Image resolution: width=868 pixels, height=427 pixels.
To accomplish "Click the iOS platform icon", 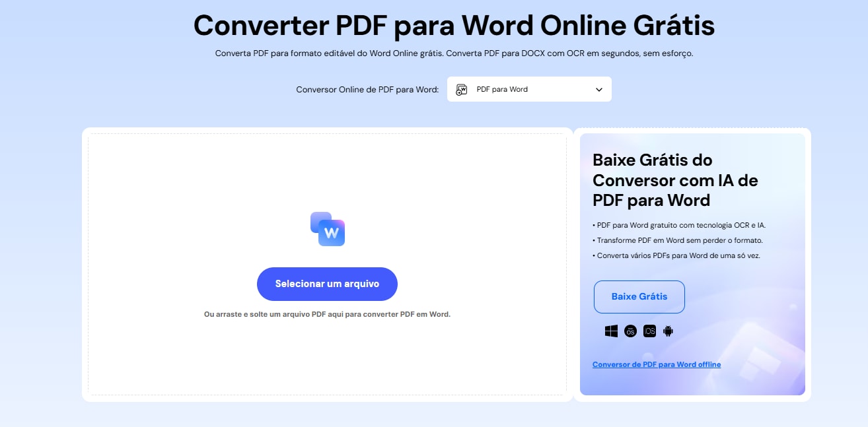I will [649, 331].
